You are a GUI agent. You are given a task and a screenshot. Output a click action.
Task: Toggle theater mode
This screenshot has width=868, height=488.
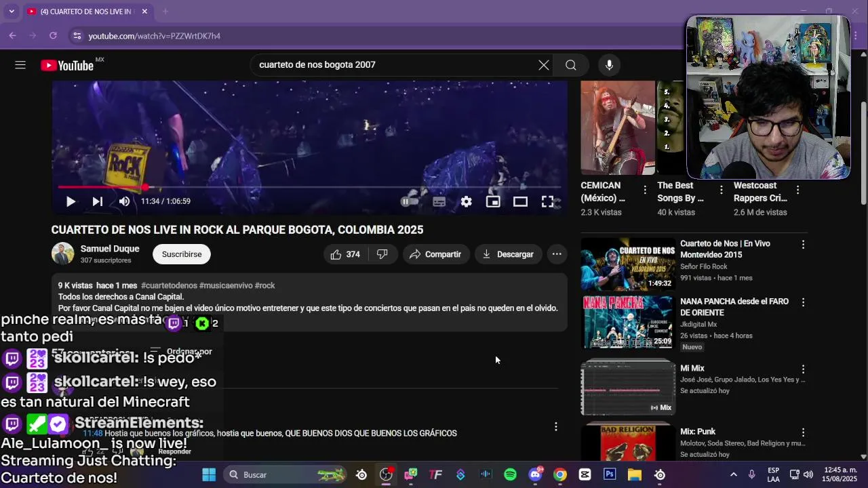520,201
